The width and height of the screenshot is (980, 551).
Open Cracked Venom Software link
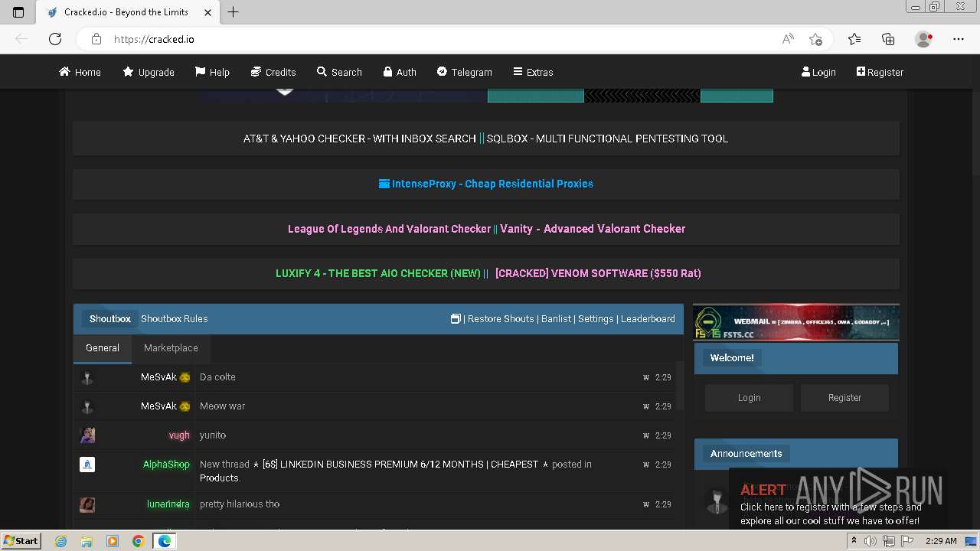598,273
